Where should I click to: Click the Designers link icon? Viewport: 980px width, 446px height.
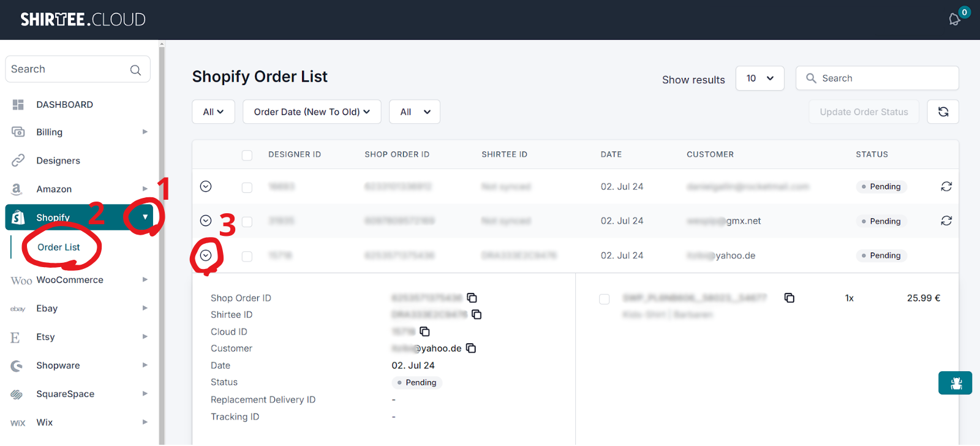coord(18,161)
